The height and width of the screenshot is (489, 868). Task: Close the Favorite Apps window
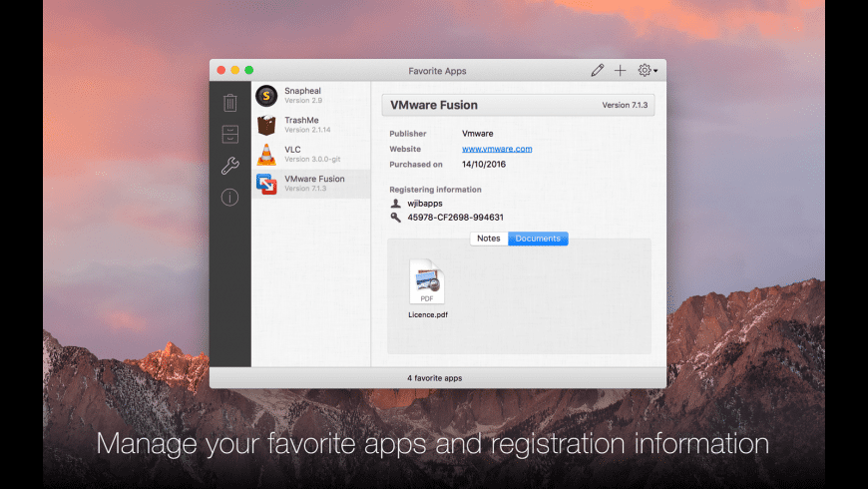[220, 70]
